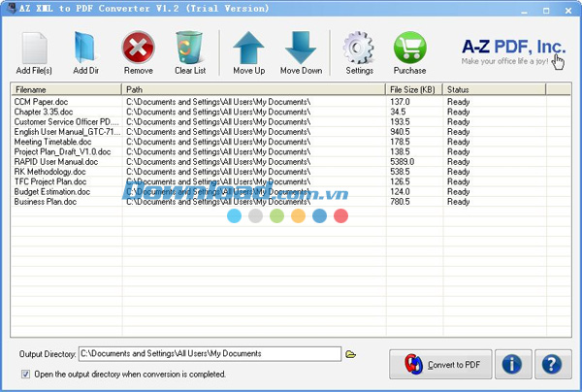Select the Budget Estimation.doc file
This screenshot has height=392, width=582.
[x=52, y=192]
